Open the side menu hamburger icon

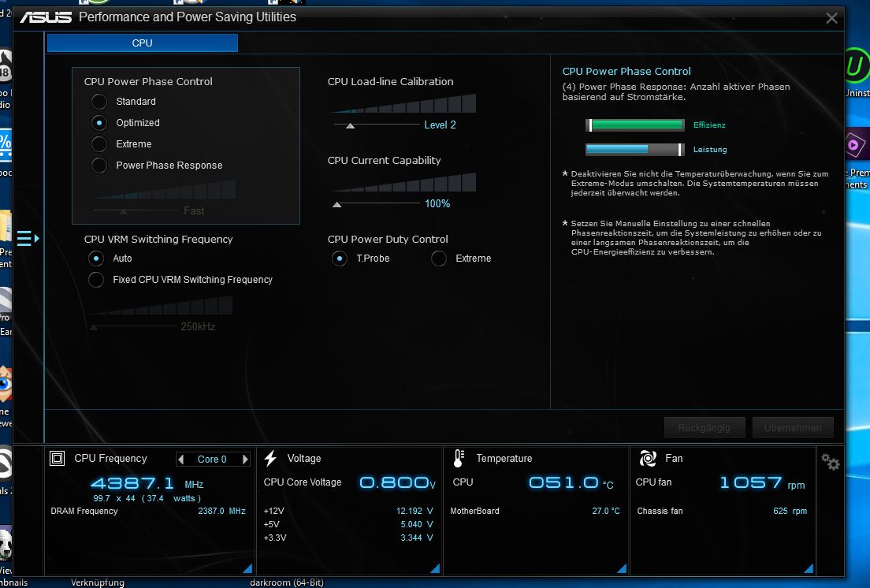[25, 238]
